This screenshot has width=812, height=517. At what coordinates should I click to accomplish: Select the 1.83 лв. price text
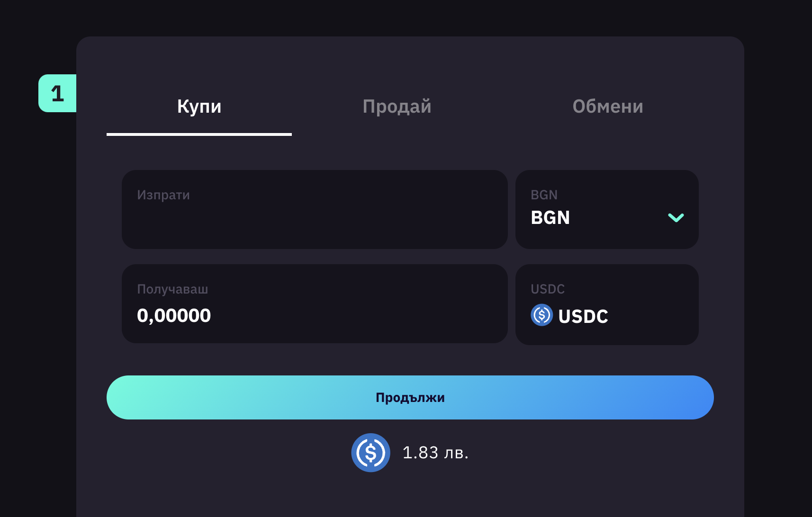coord(435,453)
